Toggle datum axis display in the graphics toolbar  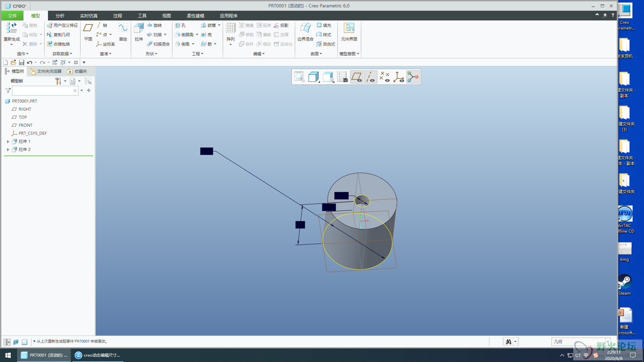(371, 77)
